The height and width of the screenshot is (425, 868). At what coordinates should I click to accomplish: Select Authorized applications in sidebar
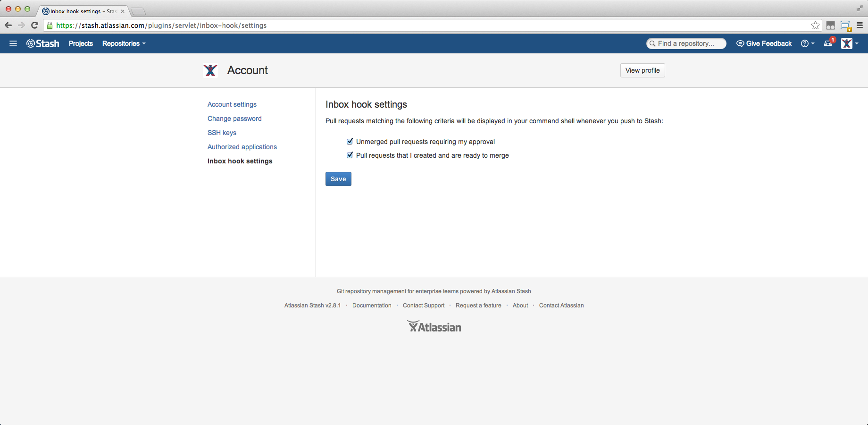pyautogui.click(x=242, y=147)
